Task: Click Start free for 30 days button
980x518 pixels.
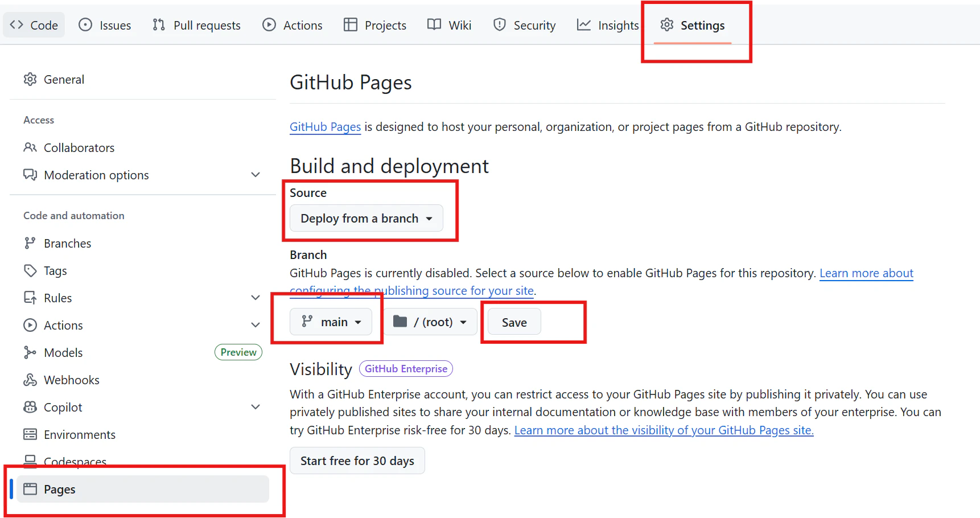Action: pyautogui.click(x=357, y=461)
